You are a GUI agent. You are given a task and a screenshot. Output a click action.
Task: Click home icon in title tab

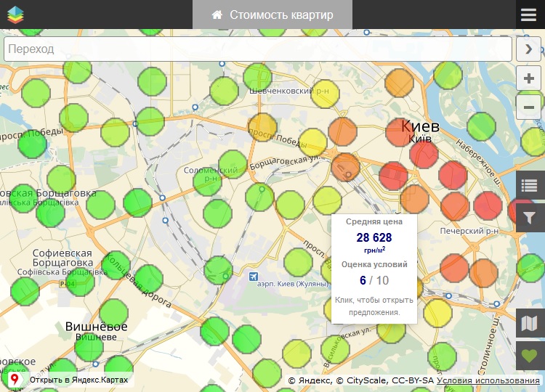pyautogui.click(x=217, y=15)
